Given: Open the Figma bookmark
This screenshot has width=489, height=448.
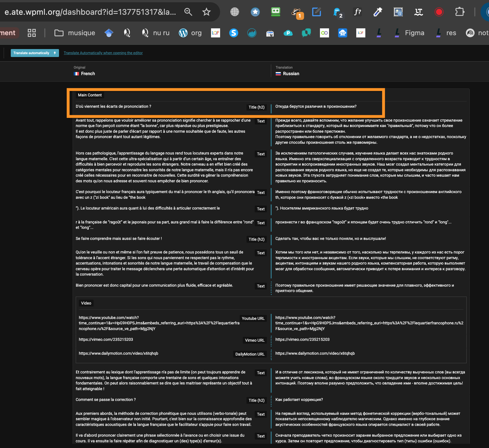Looking at the screenshot, I should [x=409, y=33].
